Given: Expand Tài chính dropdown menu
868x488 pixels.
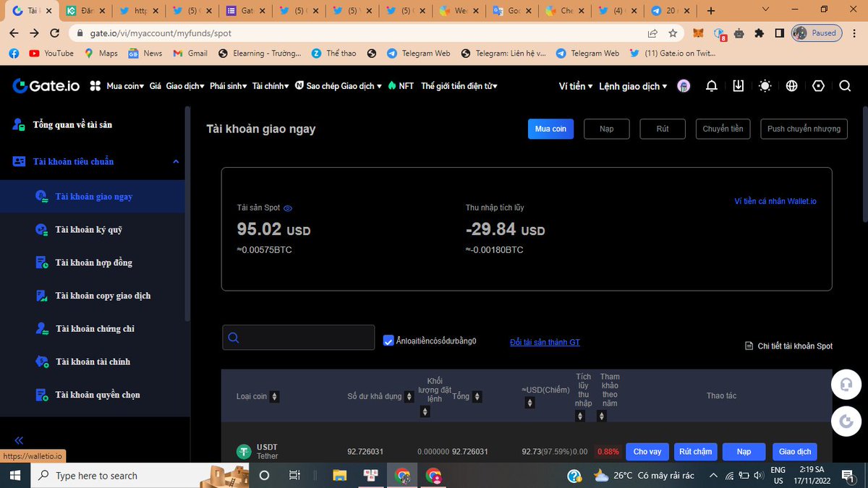Looking at the screenshot, I should pos(271,86).
